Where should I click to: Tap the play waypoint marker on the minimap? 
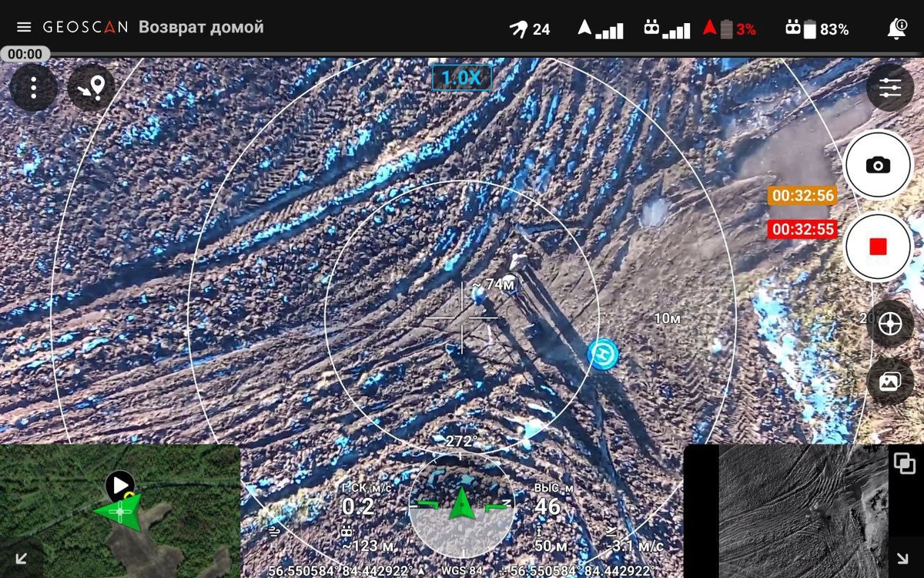pos(119,486)
